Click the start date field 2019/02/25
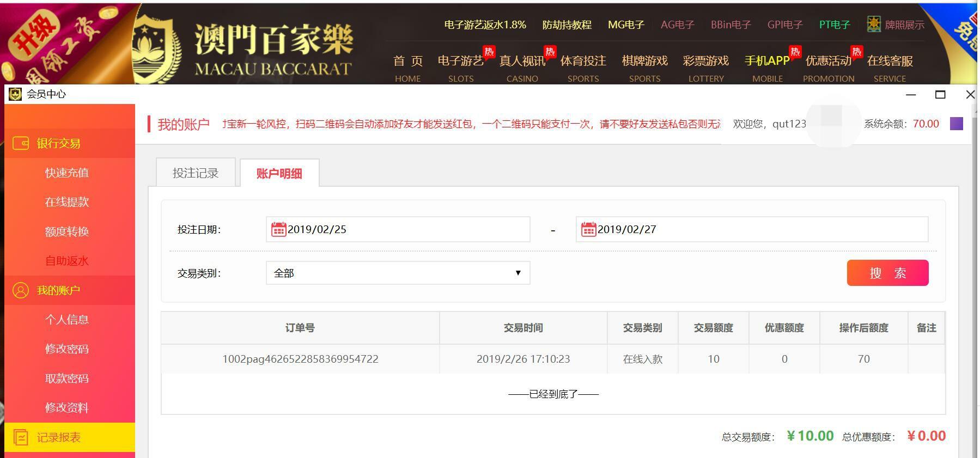Viewport: 980px width, 458px height. (403, 229)
